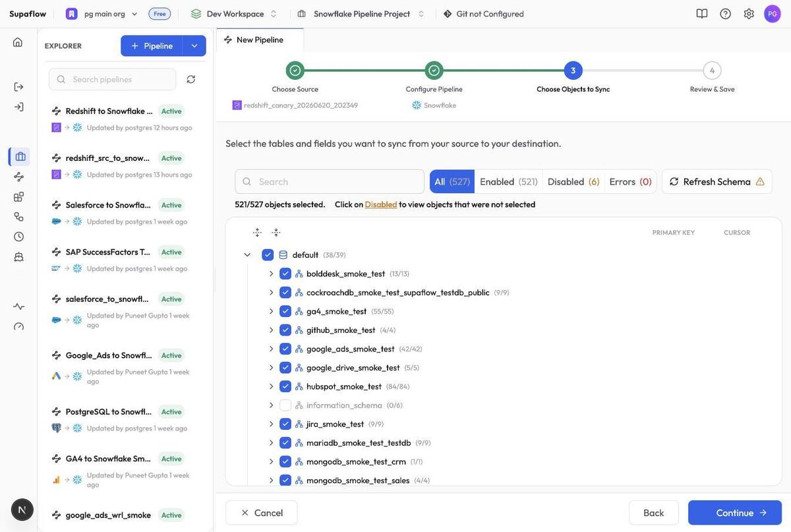Open the GA4 to Snowflake Sm... pipeline
The height and width of the screenshot is (532, 791).
125,471
